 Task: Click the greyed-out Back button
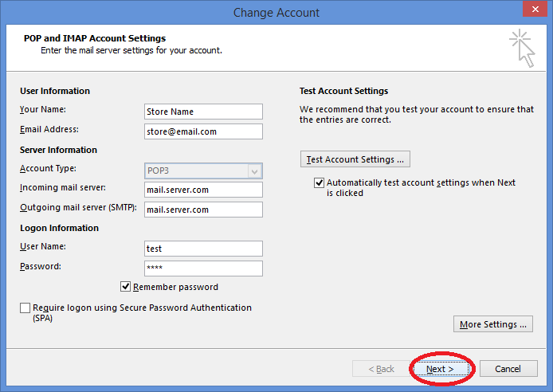tap(381, 369)
